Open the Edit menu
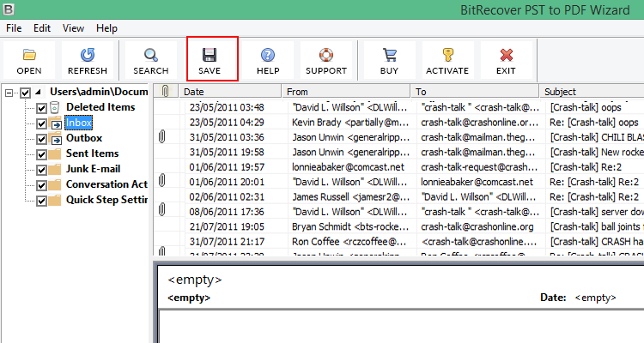The image size is (644, 343). pos(42,28)
